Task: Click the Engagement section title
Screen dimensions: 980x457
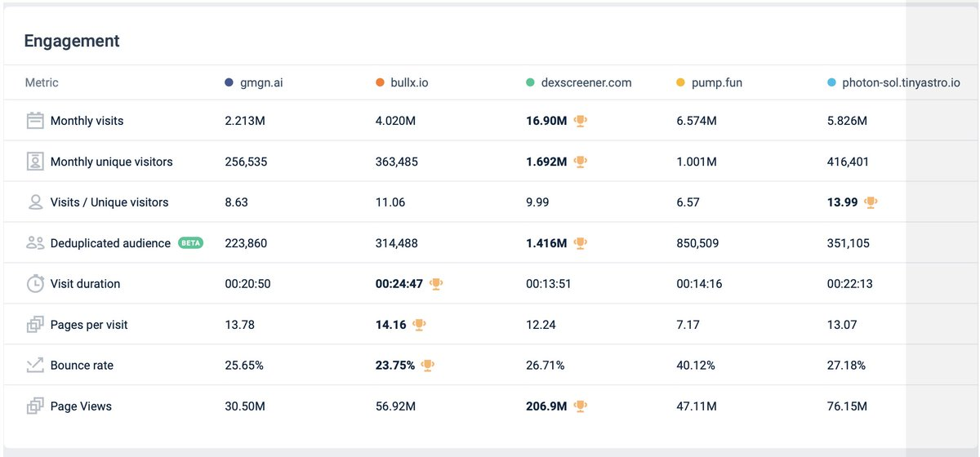Action: pos(72,41)
